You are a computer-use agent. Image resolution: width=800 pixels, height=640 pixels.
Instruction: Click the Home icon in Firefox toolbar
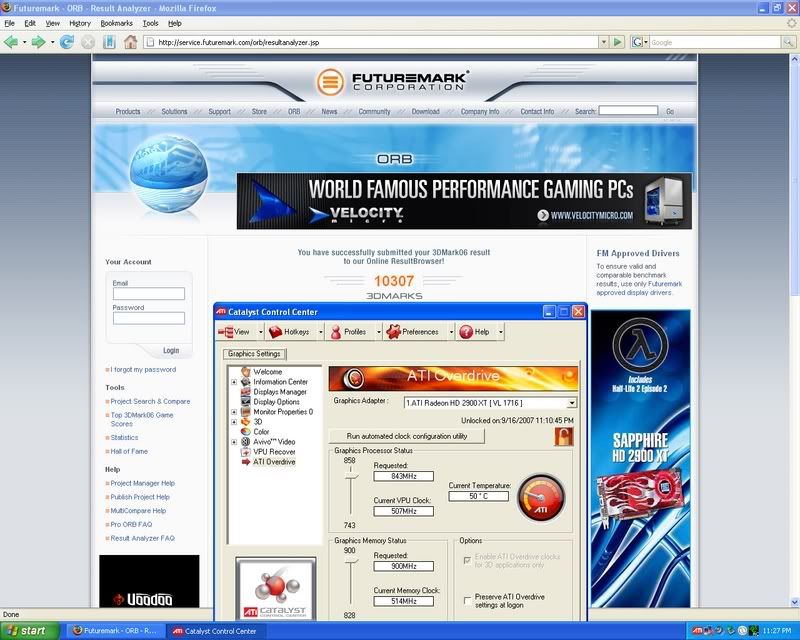[x=131, y=42]
